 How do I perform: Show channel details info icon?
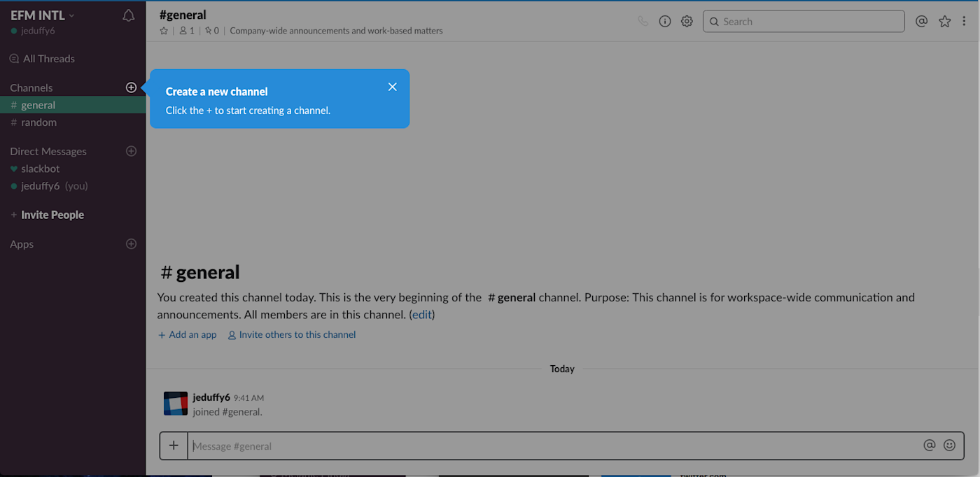click(665, 21)
